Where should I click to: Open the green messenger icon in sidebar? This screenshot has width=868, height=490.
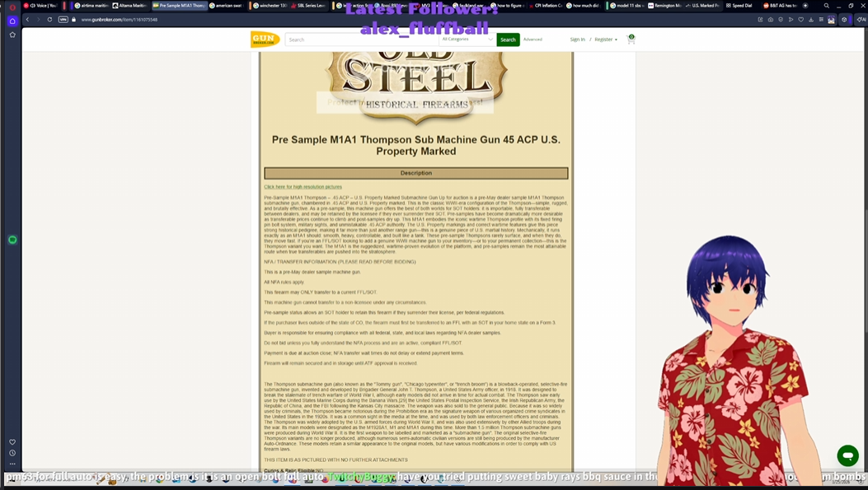[x=12, y=240]
